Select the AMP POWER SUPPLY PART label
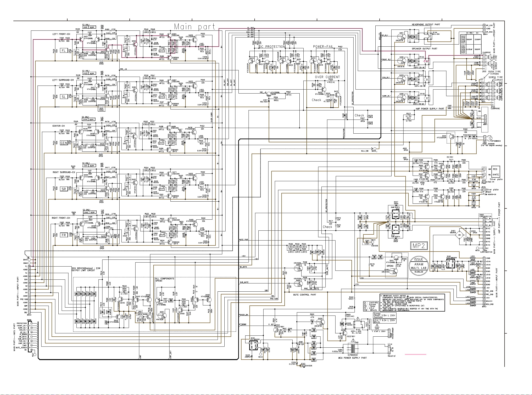 (430, 109)
